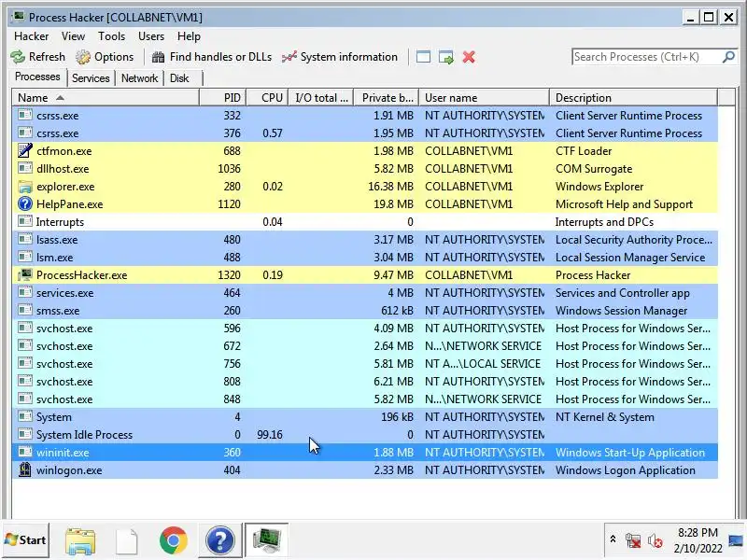
Task: Click the blank document taskbar icon
Action: tap(127, 541)
